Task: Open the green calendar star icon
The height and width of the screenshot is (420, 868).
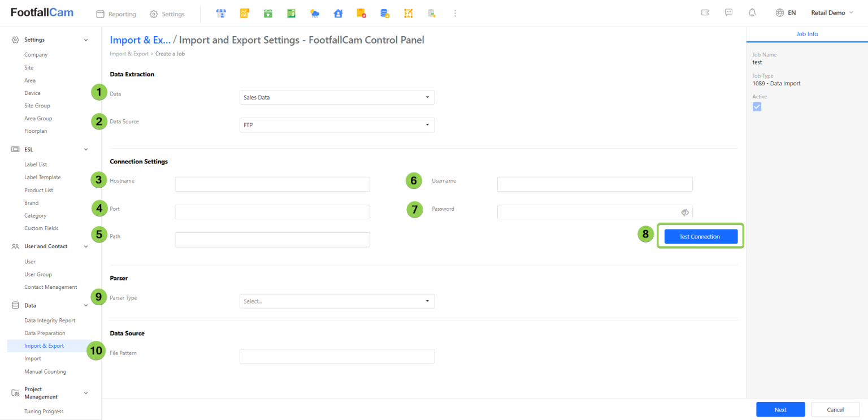Action: pos(268,14)
